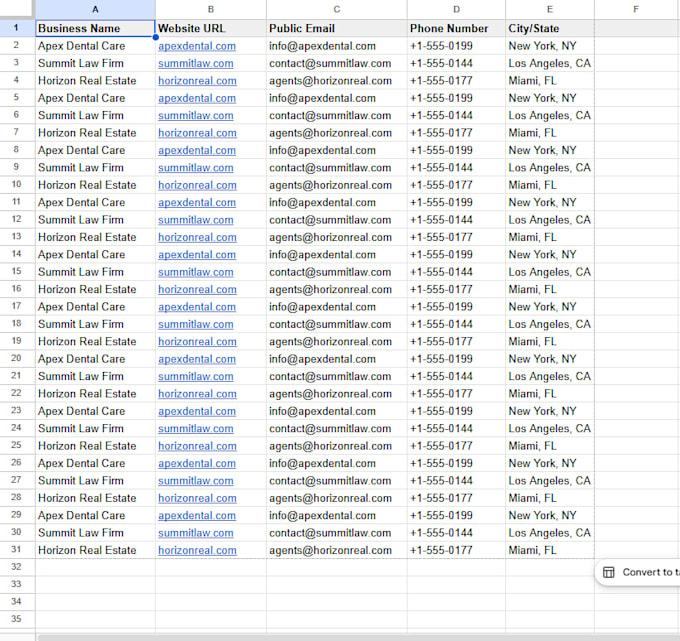680x641 pixels.
Task: Select Los Angeles, CA in row 3
Action: (549, 63)
